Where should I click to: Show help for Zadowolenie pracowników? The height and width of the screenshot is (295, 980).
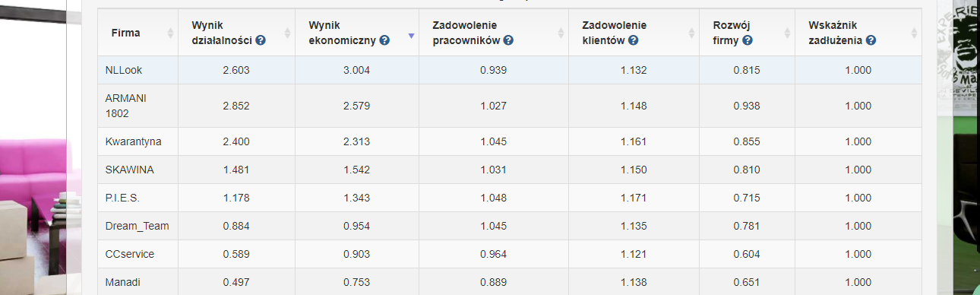tap(508, 40)
